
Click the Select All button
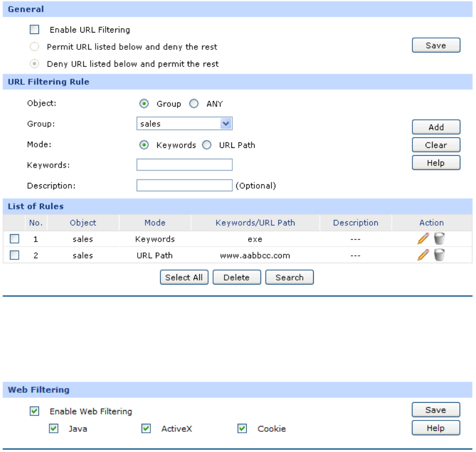184,278
